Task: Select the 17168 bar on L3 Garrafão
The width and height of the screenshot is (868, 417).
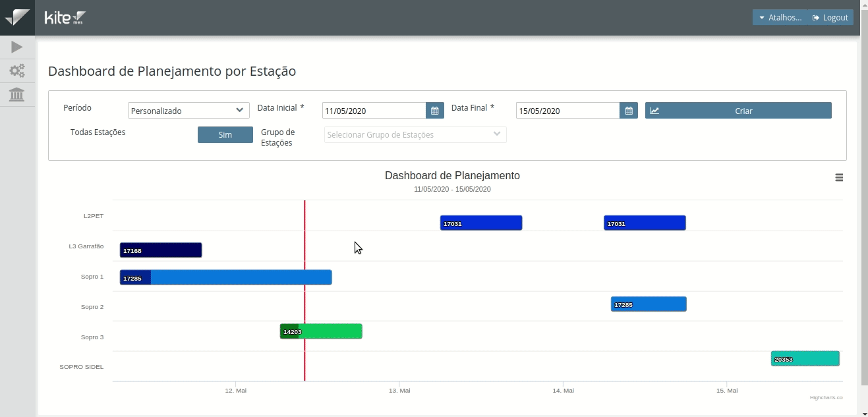Action: (161, 250)
